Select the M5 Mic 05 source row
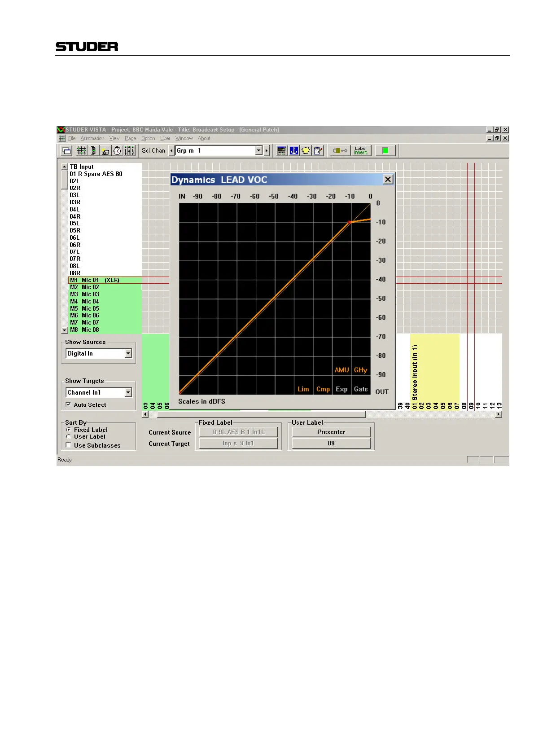Image resolution: width=534 pixels, height=756 pixels. tap(105, 308)
